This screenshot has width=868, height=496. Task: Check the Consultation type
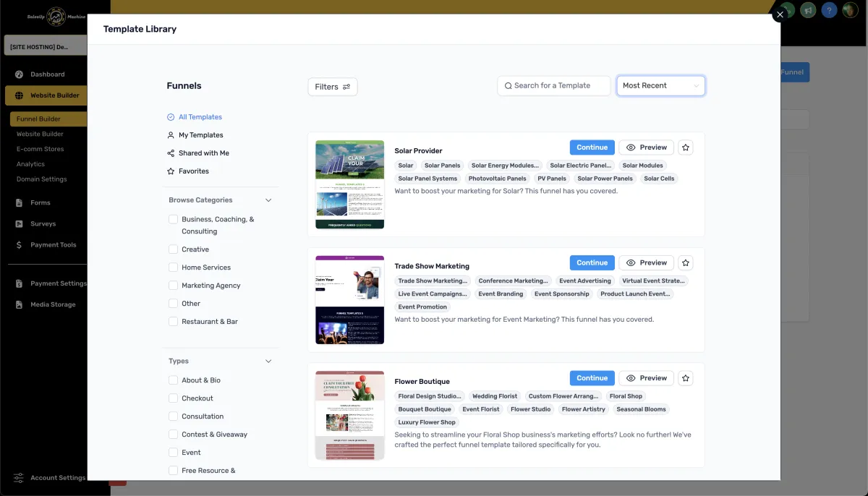tap(173, 416)
